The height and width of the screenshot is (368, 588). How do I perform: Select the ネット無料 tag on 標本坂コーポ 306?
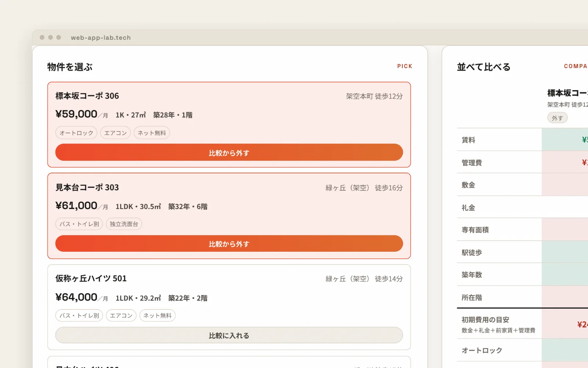[152, 133]
